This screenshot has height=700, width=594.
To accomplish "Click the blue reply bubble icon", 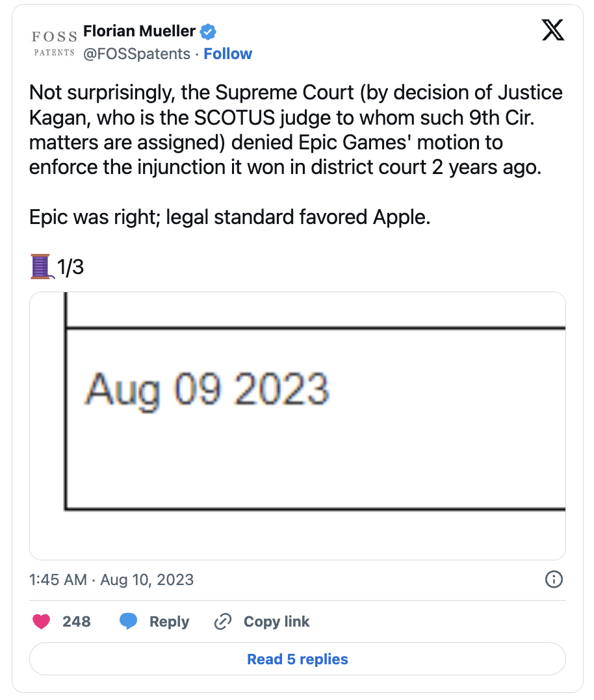I will pyautogui.click(x=128, y=621).
